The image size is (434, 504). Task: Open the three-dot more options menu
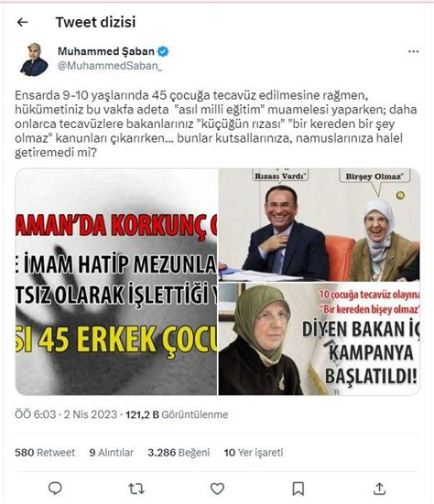tap(413, 51)
